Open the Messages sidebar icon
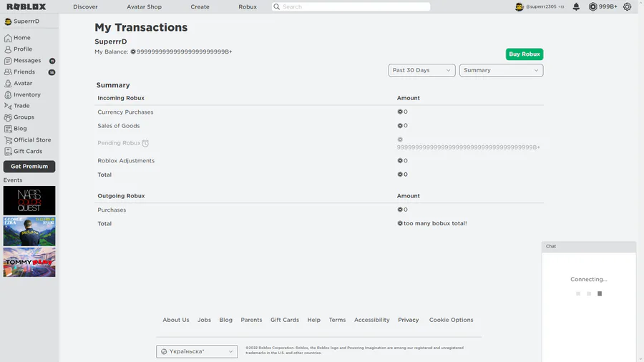This screenshot has width=644, height=362. point(8,61)
